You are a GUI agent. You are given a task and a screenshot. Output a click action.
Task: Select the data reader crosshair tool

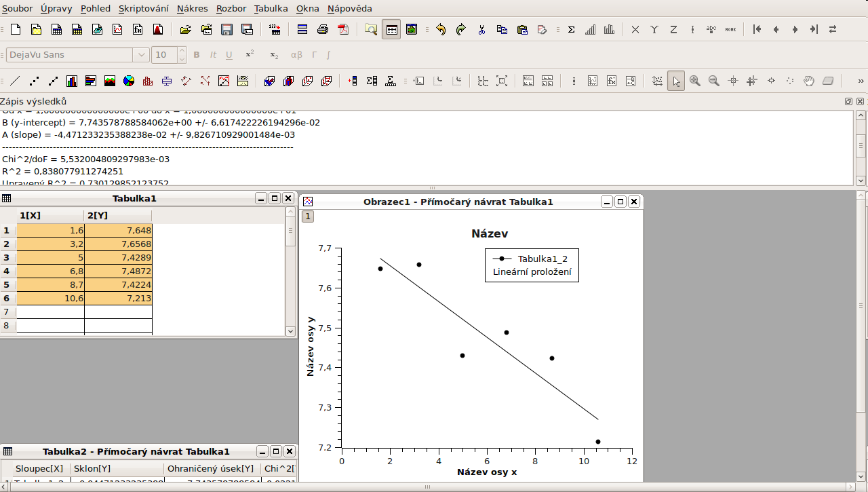pyautogui.click(x=733, y=81)
